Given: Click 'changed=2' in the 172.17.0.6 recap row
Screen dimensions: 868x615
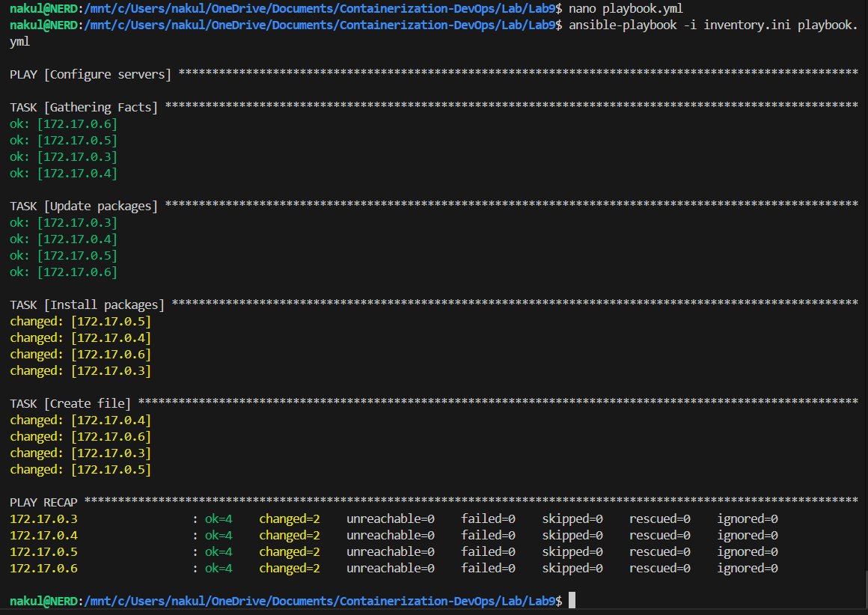Looking at the screenshot, I should [290, 569].
